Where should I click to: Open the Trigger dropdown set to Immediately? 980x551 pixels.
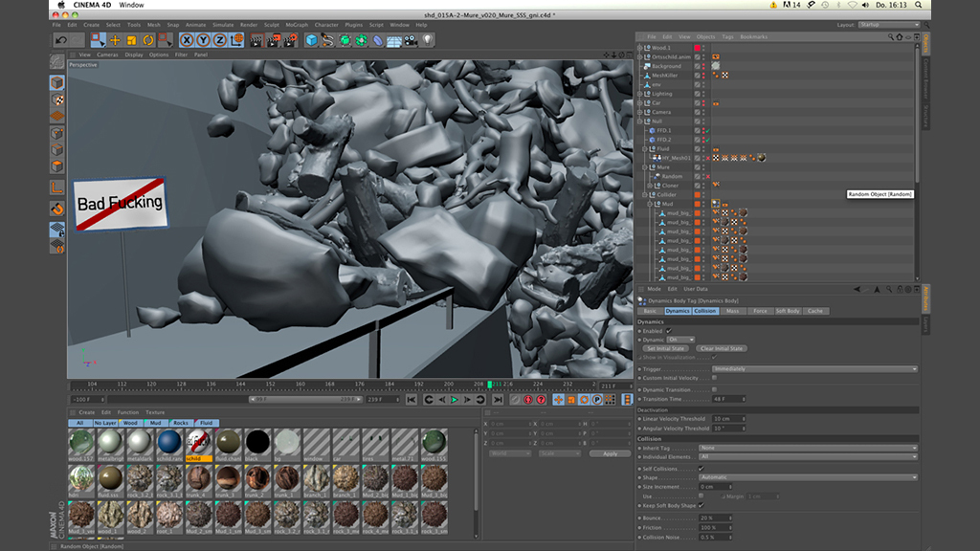coord(814,368)
